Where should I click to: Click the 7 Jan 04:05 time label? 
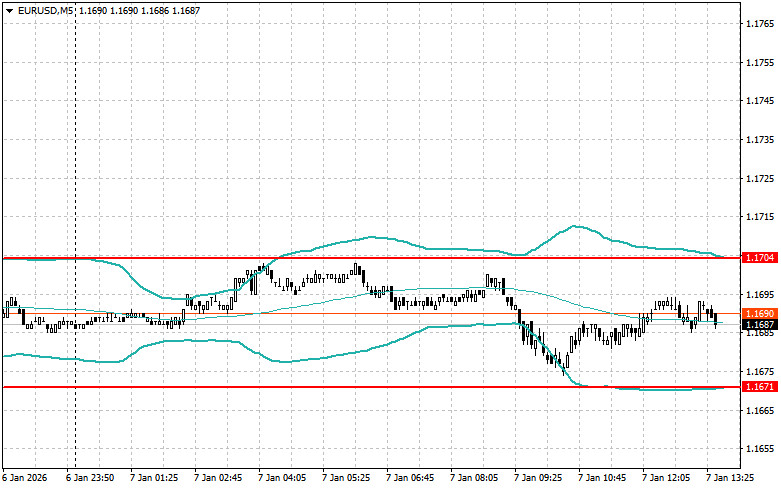click(282, 478)
